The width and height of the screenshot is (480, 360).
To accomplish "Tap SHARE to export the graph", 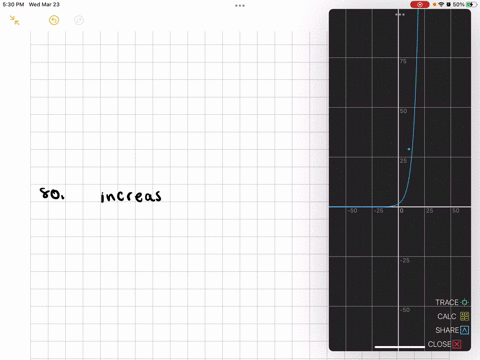I will (452, 330).
